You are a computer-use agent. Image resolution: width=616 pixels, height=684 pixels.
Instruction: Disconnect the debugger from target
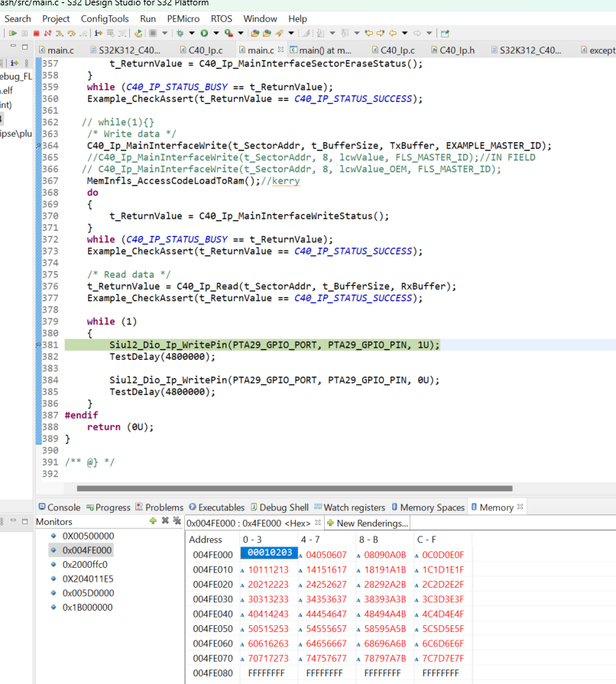point(47,33)
